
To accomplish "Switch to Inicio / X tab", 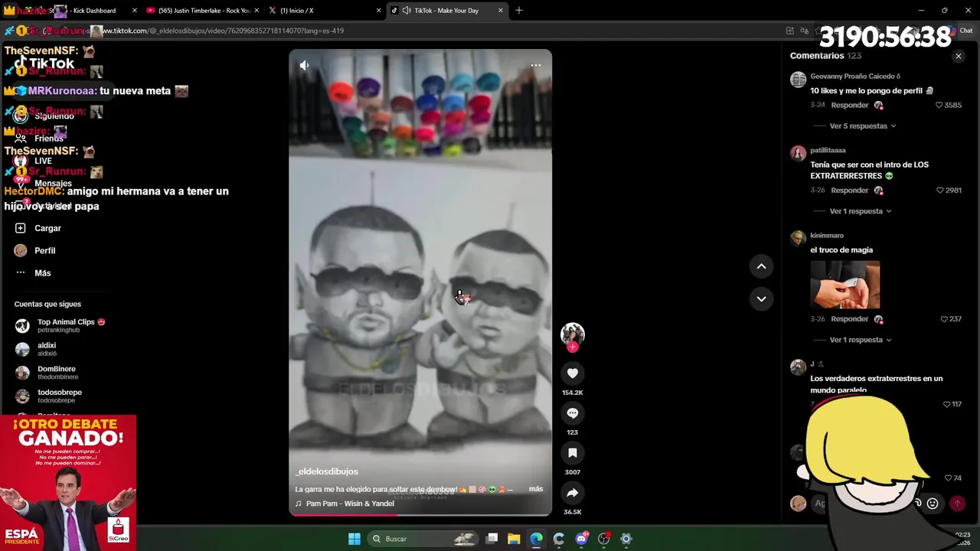I will (x=324, y=11).
